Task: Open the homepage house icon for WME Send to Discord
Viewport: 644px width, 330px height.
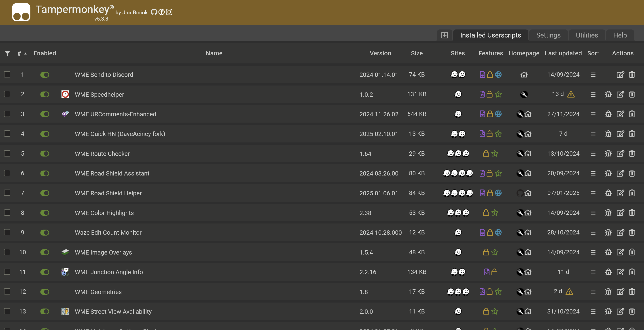Action: tap(524, 75)
